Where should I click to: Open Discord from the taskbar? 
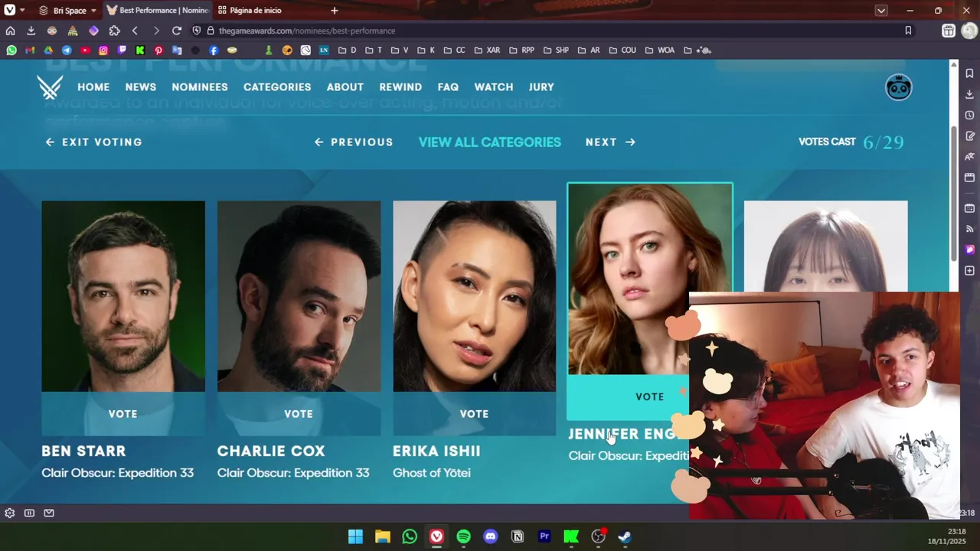tap(491, 536)
